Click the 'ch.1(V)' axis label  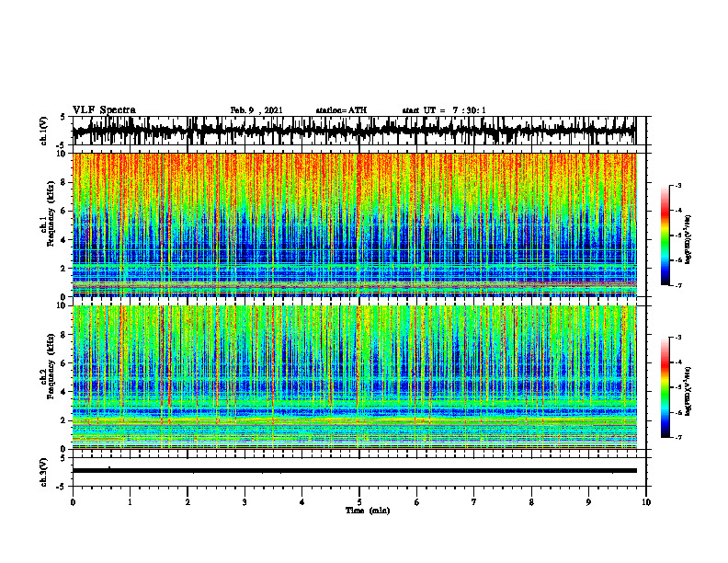click(44, 131)
